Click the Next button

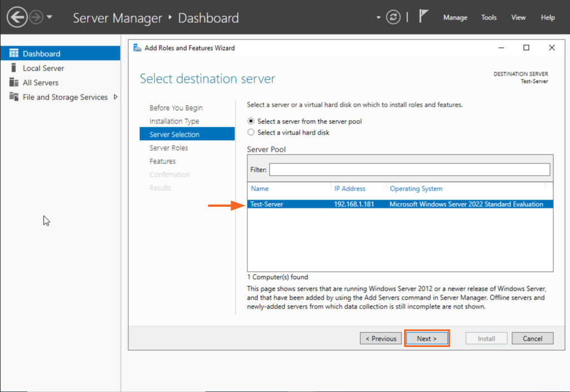(x=427, y=338)
